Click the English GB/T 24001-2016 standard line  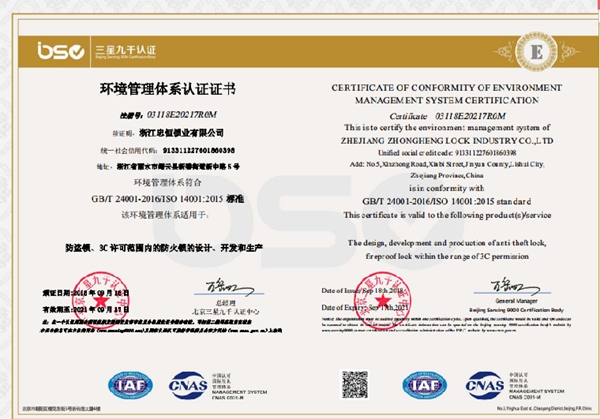point(447,201)
